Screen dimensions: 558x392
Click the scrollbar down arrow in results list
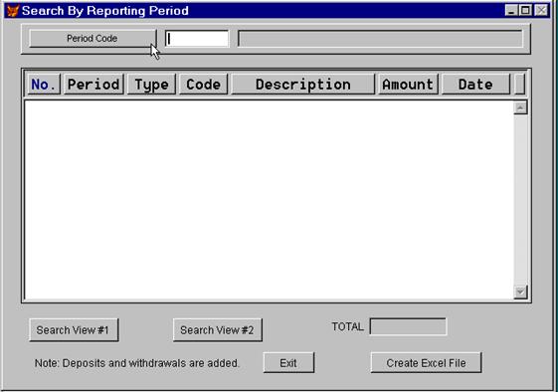[520, 293]
